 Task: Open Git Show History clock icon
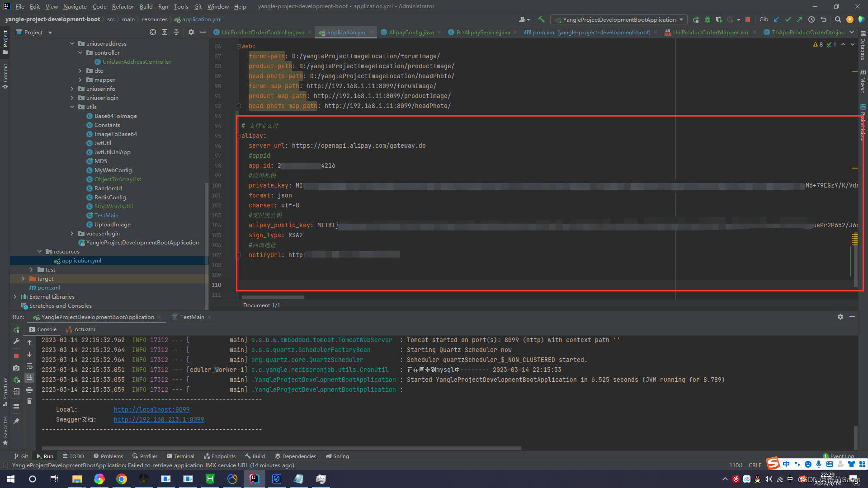(x=811, y=19)
